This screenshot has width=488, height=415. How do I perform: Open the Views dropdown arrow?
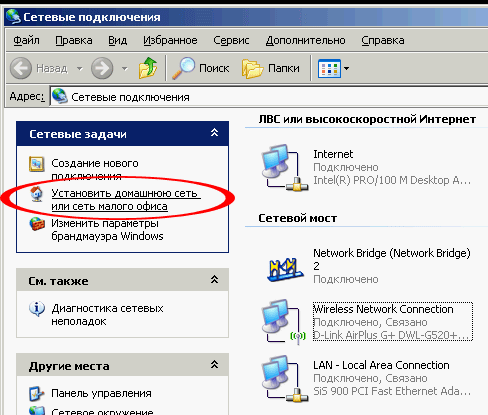coord(346,68)
